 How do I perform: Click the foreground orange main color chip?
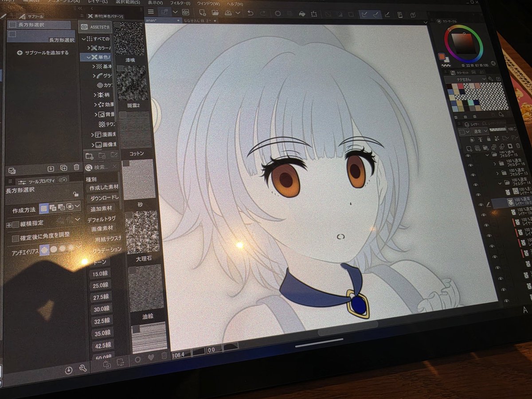[442, 56]
